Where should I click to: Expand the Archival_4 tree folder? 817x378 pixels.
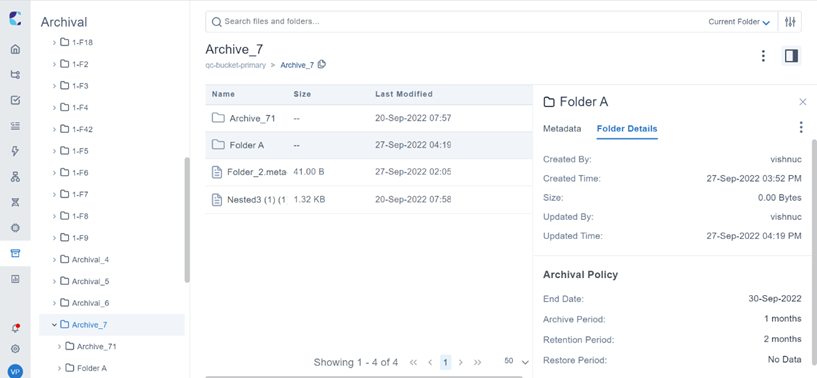pos(54,259)
